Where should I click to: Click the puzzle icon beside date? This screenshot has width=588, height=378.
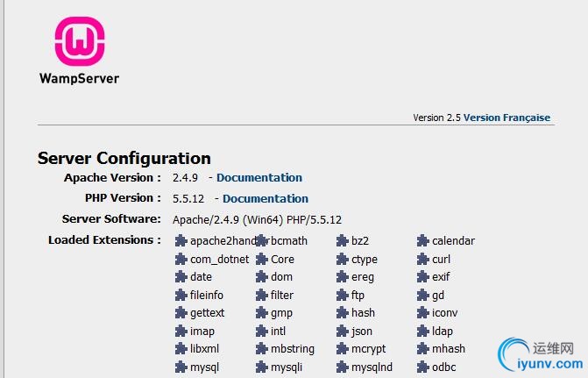click(x=181, y=277)
